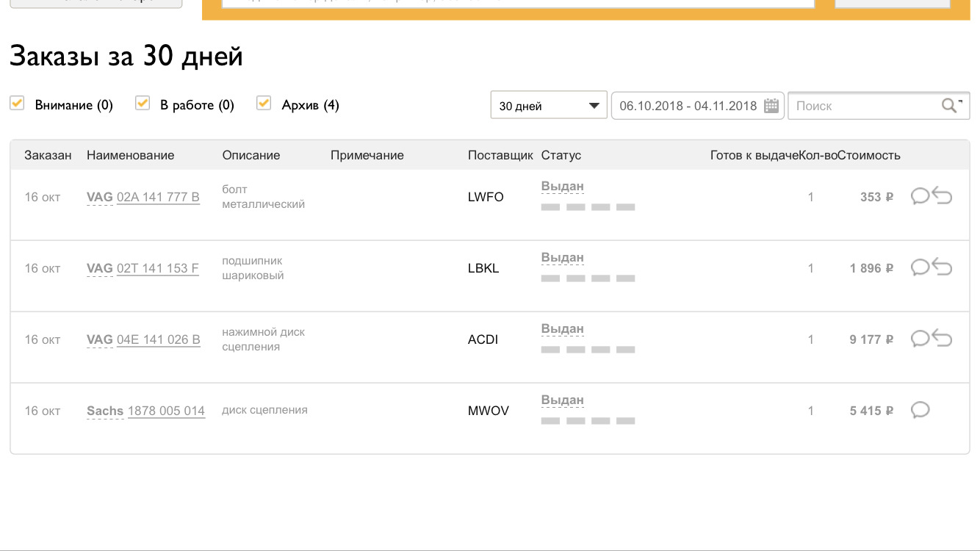The height and width of the screenshot is (551, 980).
Task: Click the Заказы за 30 дней heading
Action: pos(126,56)
